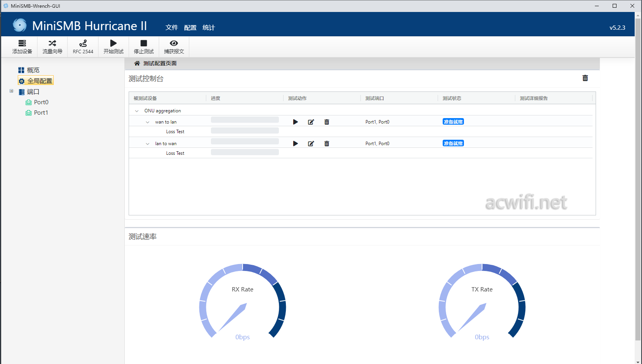The width and height of the screenshot is (642, 364).
Task: Play the wan to lan test
Action: coord(296,122)
